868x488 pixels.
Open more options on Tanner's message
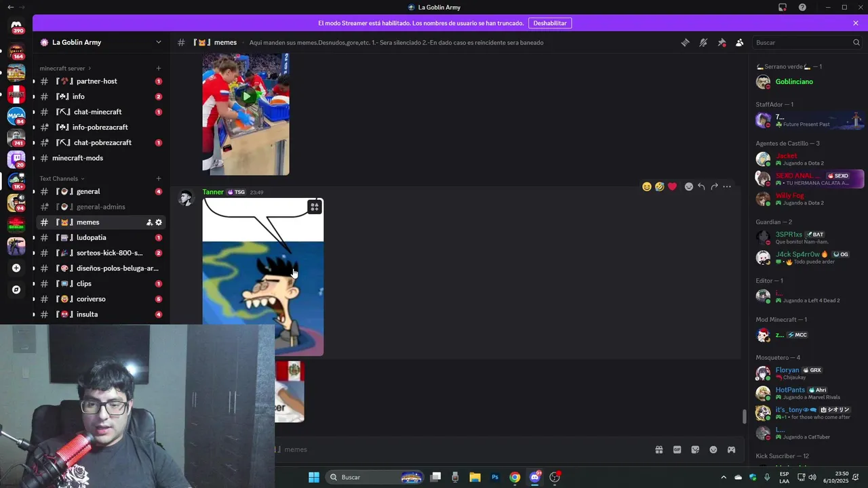point(727,186)
